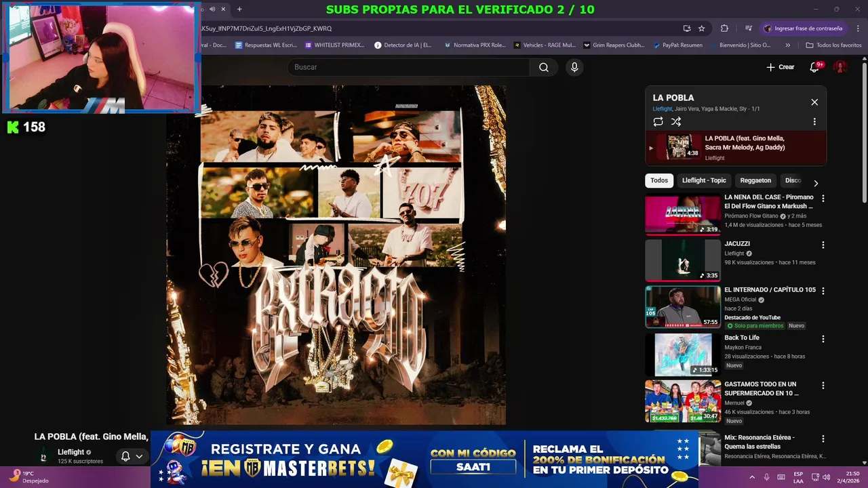Click Ingresar frase de contraseña profile chip

(803, 28)
